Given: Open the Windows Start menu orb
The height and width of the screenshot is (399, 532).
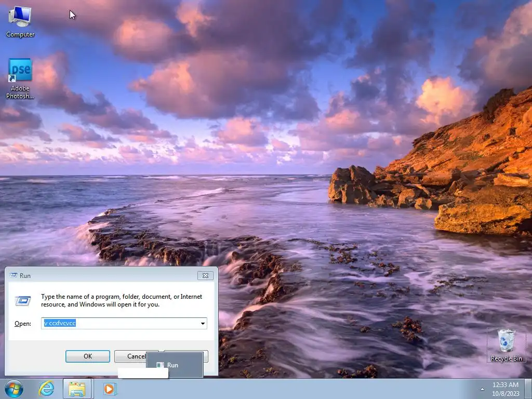Looking at the screenshot, I should pos(14,389).
